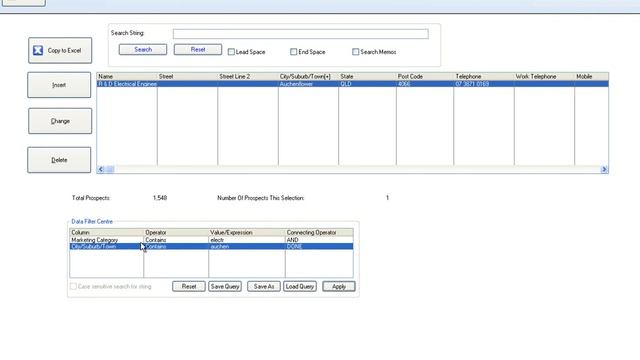640x360 pixels.
Task: Click the QLD state cell
Action: 367,84
